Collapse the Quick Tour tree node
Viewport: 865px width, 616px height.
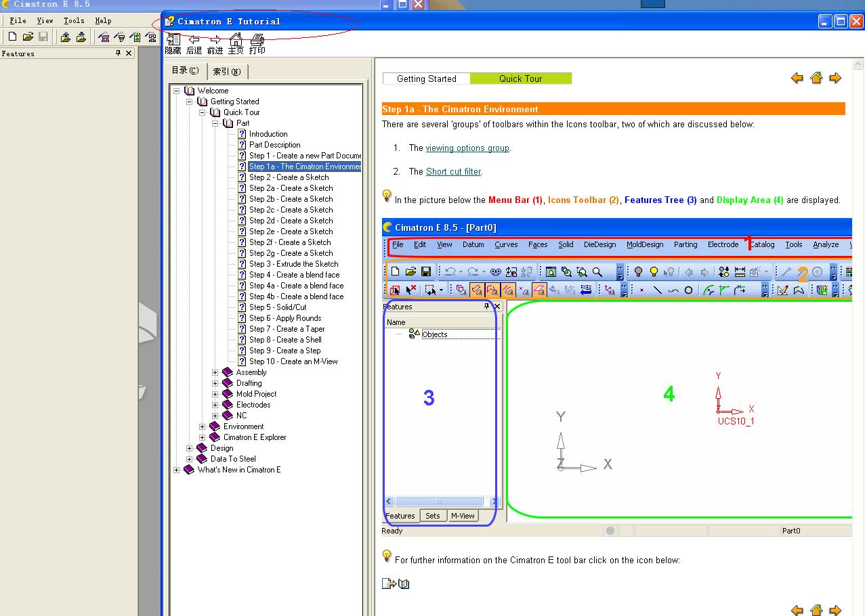[x=203, y=112]
